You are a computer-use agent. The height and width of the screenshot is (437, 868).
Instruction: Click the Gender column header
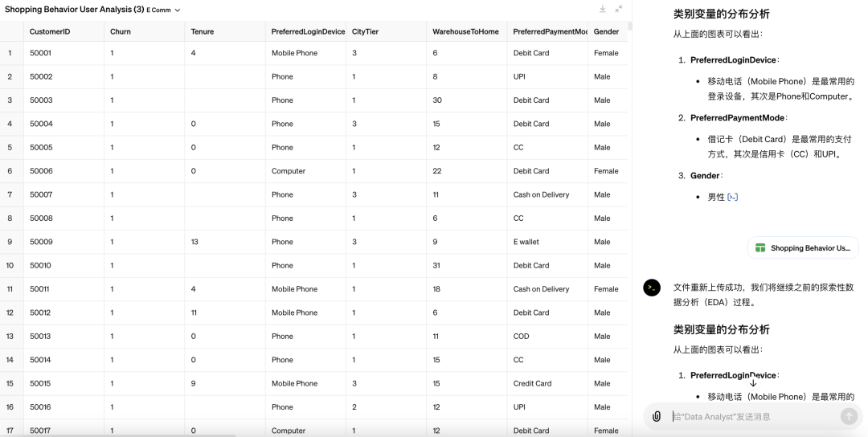point(606,31)
